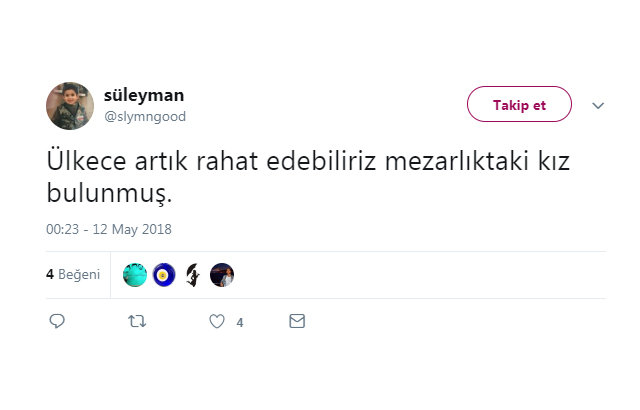Send tweet via the envelope message icon
Image resolution: width=640 pixels, height=410 pixels.
(x=296, y=322)
